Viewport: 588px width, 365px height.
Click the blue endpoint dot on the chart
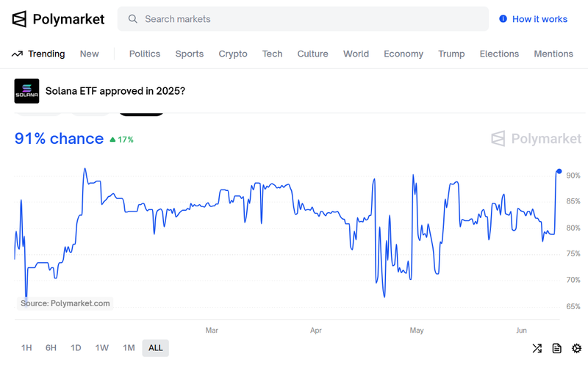[x=559, y=171]
